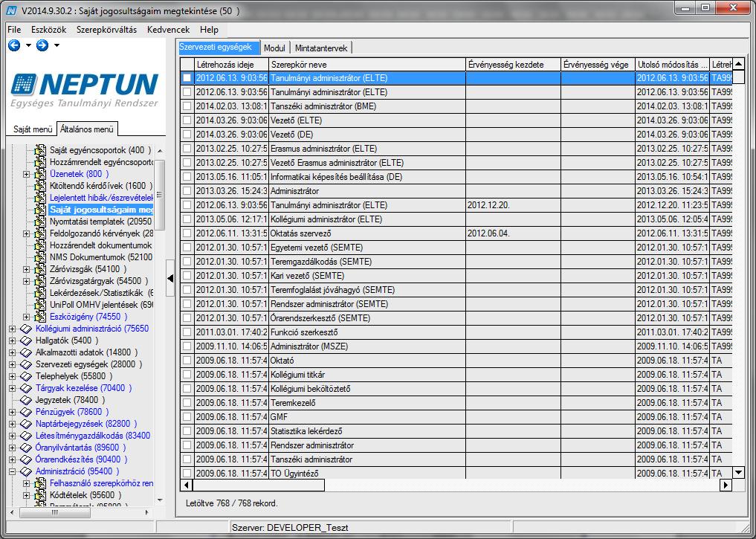Image resolution: width=756 pixels, height=539 pixels.
Task: Click the icon beside Nyomtatási templatek
Action: click(40, 222)
